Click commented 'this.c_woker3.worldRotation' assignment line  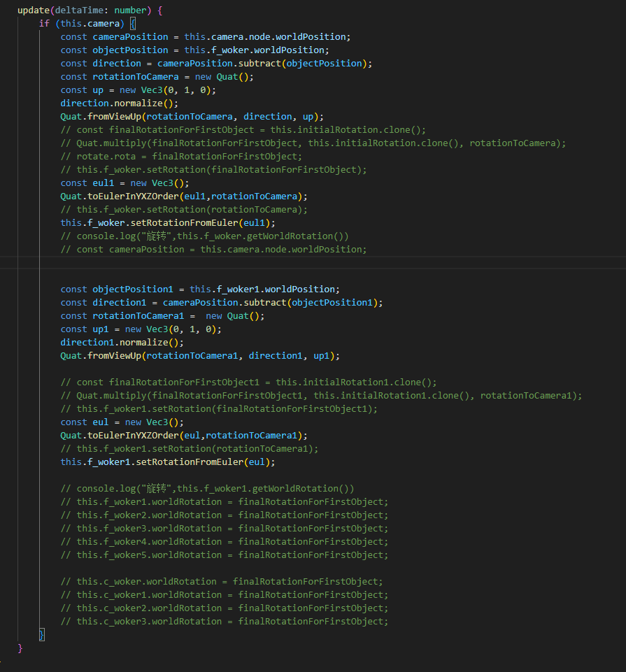pyautogui.click(x=225, y=622)
